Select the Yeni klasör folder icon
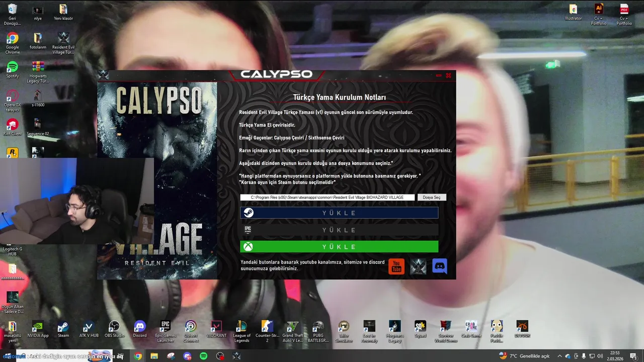Screen dimensions: 644x362 [63, 13]
